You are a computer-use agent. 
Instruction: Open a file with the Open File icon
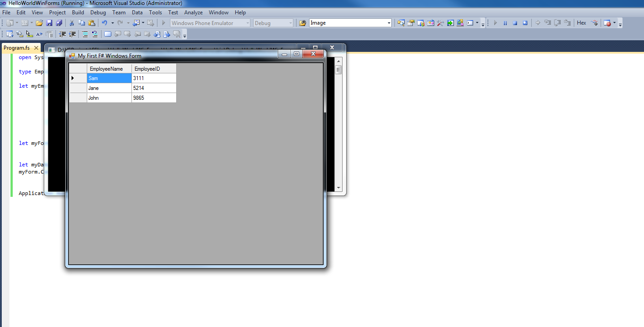[x=40, y=22]
